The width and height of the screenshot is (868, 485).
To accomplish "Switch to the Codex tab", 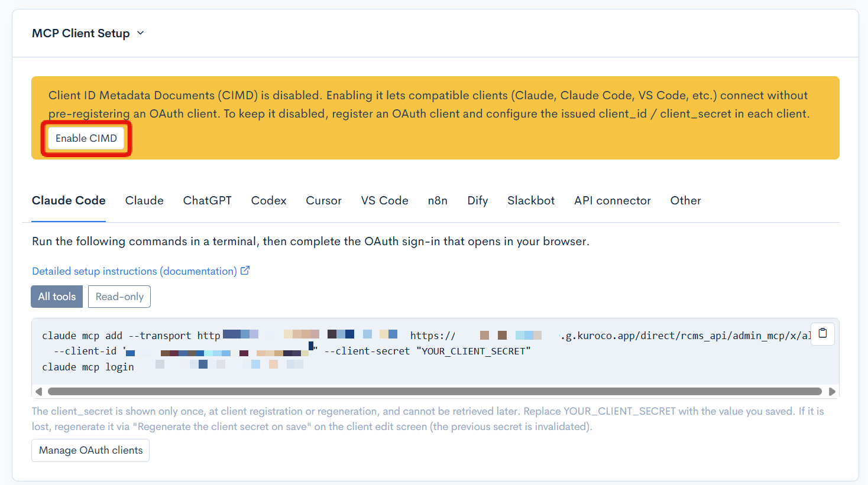I will [268, 201].
